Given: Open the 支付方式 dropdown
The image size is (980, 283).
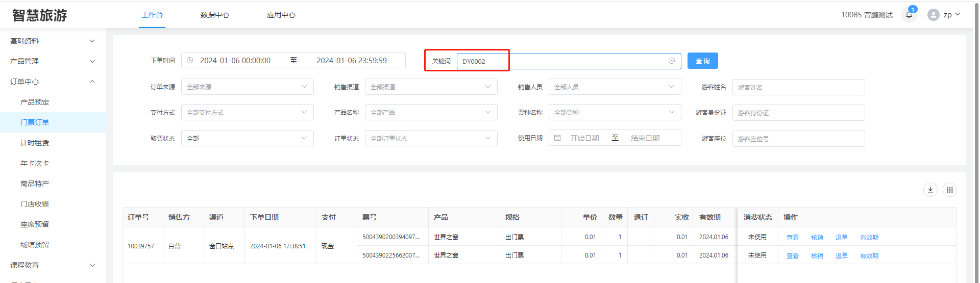Looking at the screenshot, I should (247, 112).
